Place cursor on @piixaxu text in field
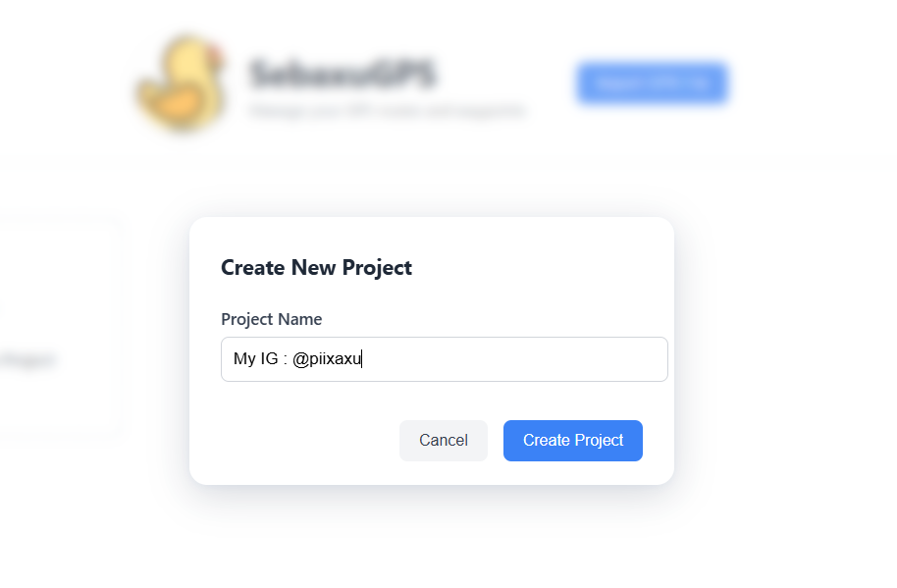897x588 pixels. click(327, 359)
